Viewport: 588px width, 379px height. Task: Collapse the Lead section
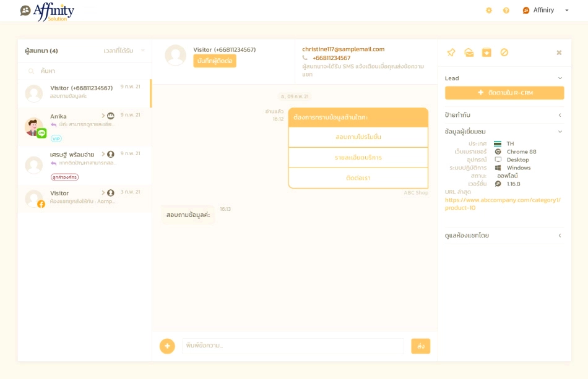coord(560,79)
